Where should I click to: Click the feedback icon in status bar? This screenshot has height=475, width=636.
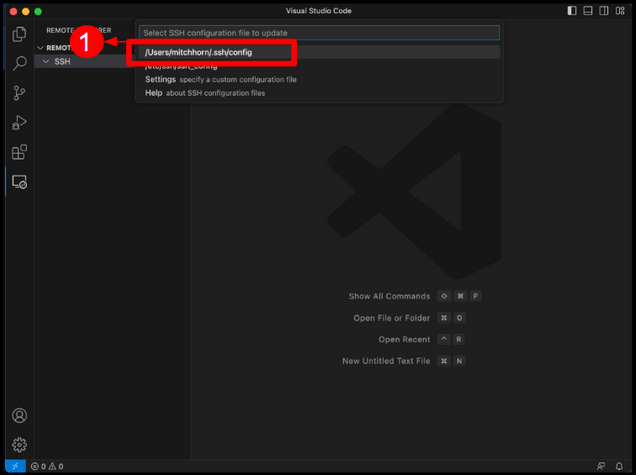[601, 466]
